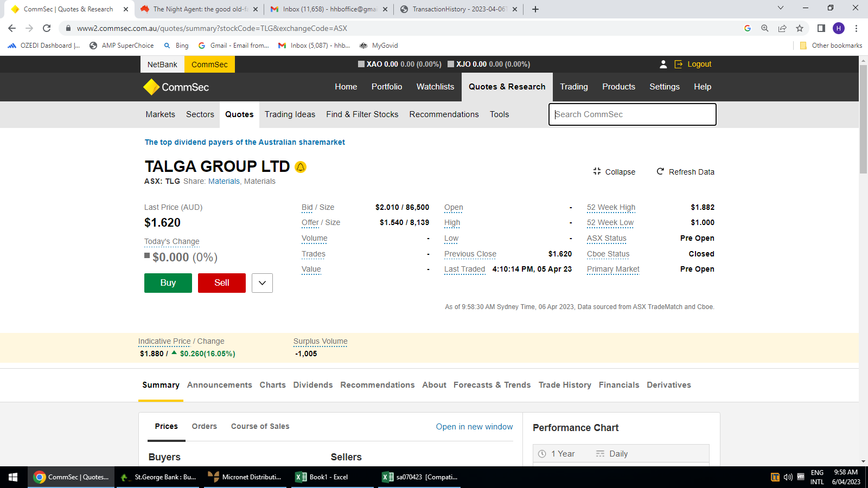Click the Search CommSec field
Image resolution: width=868 pixels, height=488 pixels.
click(633, 114)
